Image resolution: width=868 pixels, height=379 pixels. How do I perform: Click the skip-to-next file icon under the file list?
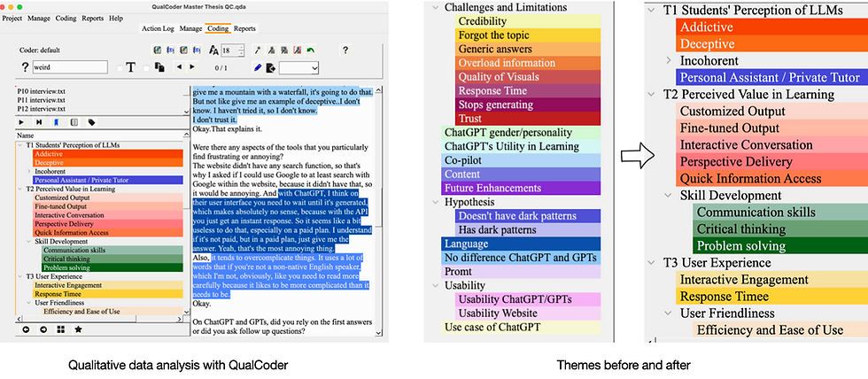tap(39, 122)
